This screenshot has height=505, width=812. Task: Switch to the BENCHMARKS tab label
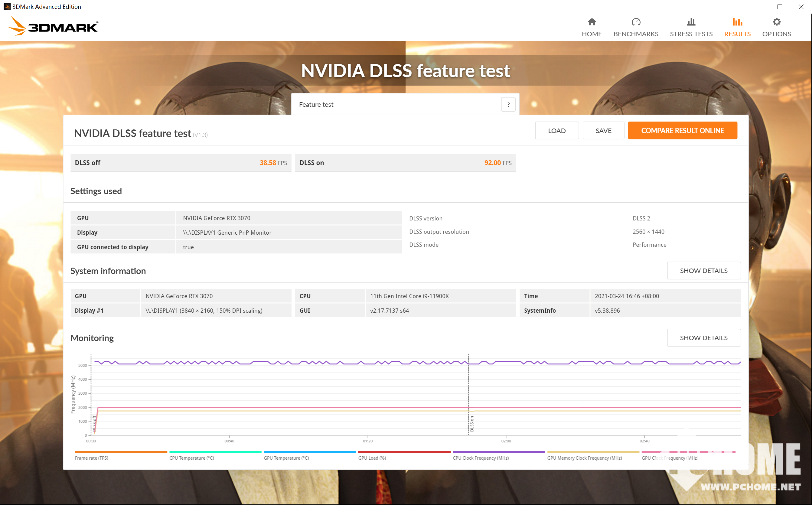636,34
